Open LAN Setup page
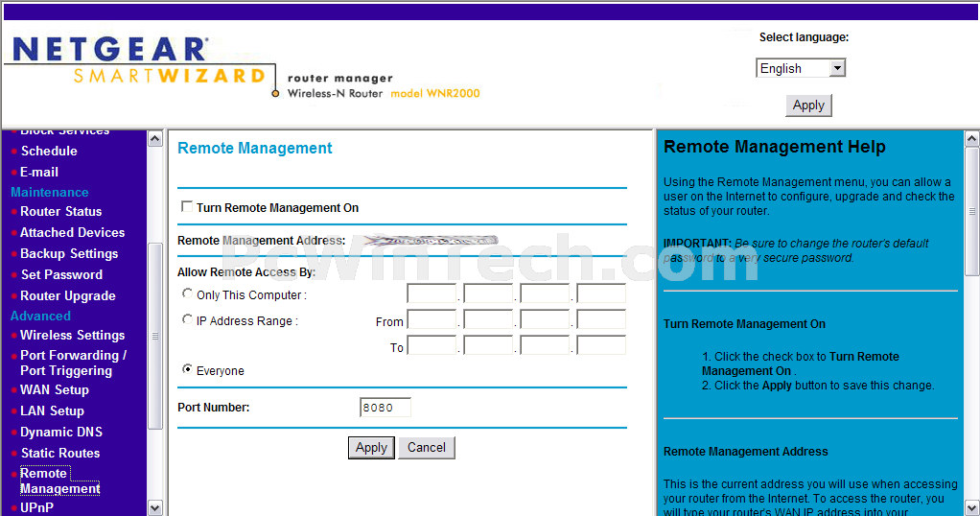 coord(52,410)
